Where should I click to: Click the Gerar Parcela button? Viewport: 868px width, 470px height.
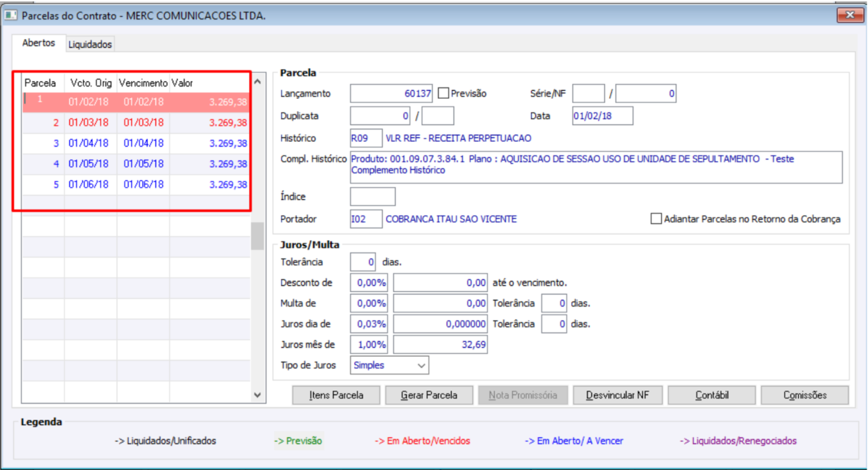pyautogui.click(x=429, y=395)
